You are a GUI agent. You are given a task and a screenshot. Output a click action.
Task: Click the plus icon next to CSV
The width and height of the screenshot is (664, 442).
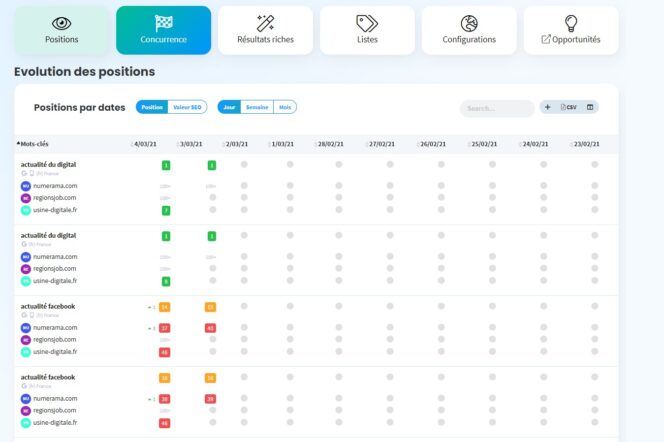[548, 107]
